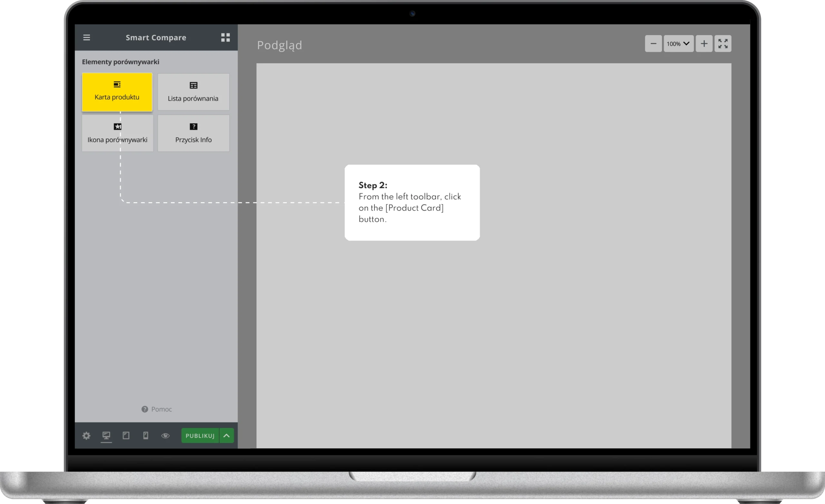Select the Lista porównania element
This screenshot has width=825, height=504.
pos(193,92)
